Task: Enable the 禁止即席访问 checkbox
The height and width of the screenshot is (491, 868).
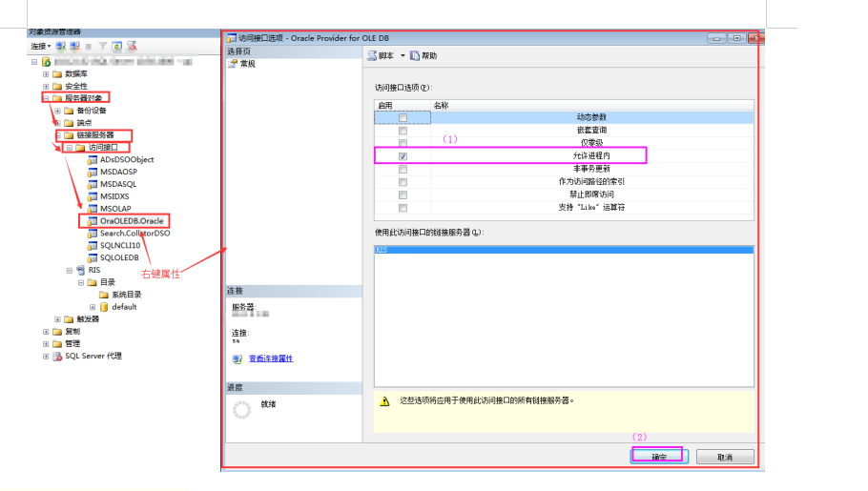Action: [403, 194]
